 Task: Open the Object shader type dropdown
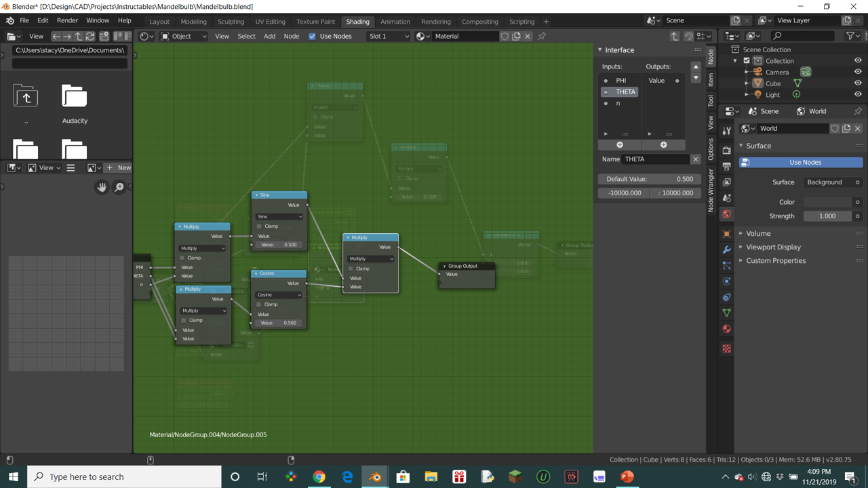pos(184,36)
